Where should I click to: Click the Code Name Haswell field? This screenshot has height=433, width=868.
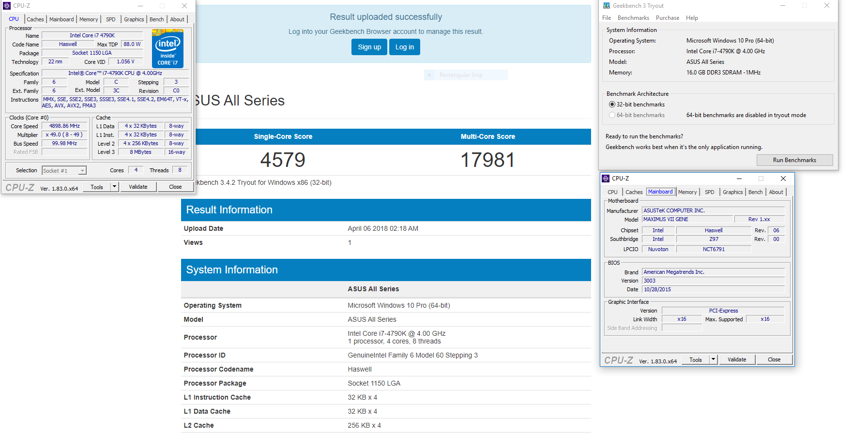click(68, 44)
